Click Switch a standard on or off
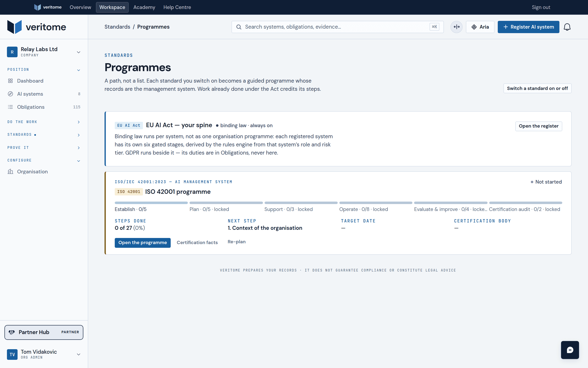 tap(537, 88)
